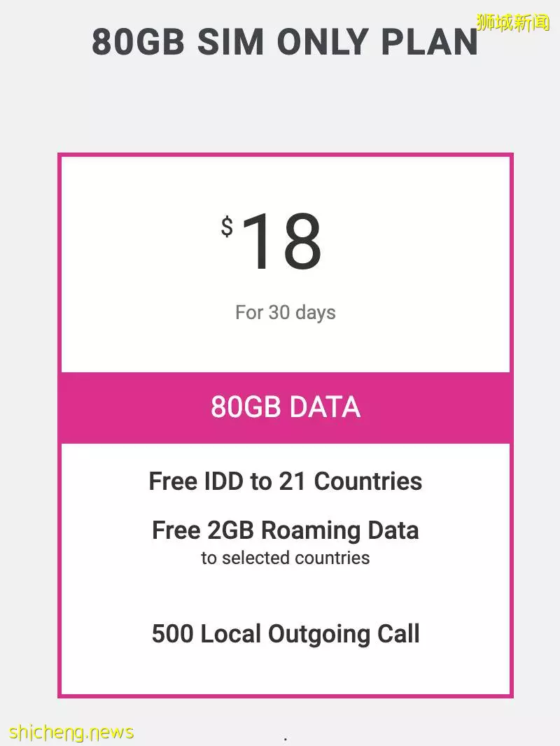Click the word PLAN in the title
The height and width of the screenshot is (746, 560).
tap(429, 42)
